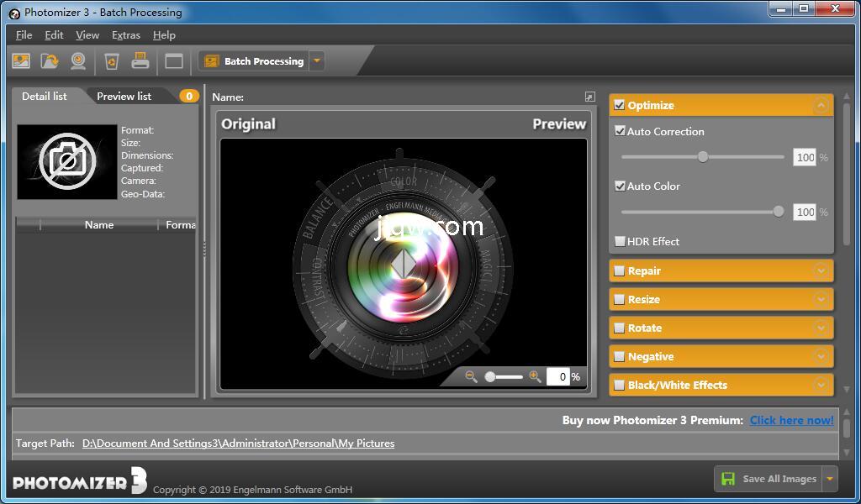Tick the Repair checkbox

pos(620,270)
